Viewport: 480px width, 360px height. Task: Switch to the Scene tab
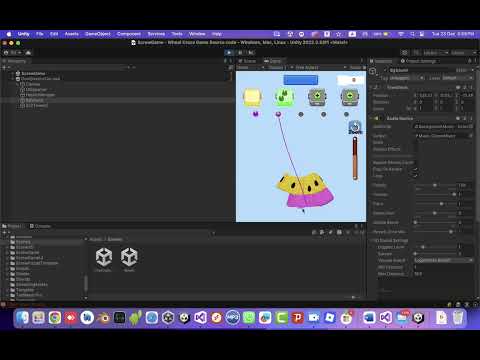point(247,61)
